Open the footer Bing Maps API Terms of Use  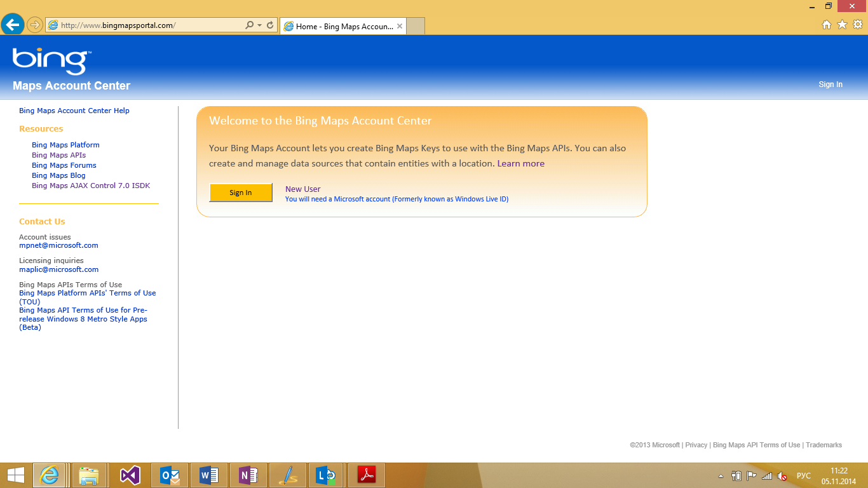point(757,445)
